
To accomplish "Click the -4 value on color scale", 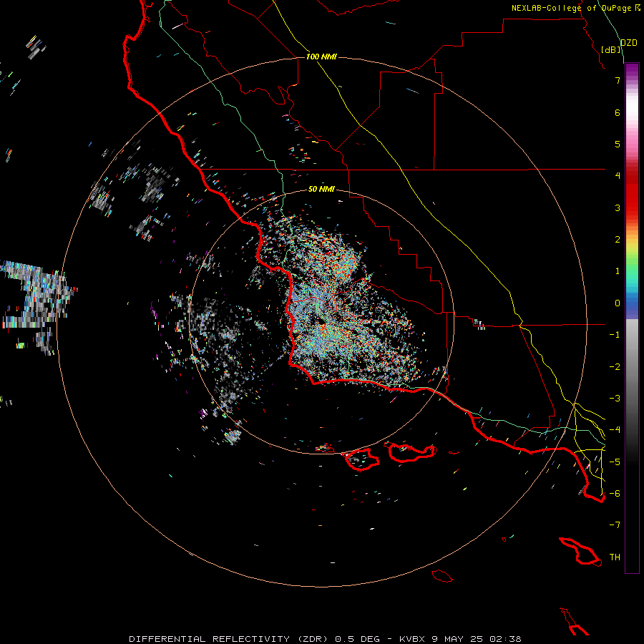I will point(615,430).
